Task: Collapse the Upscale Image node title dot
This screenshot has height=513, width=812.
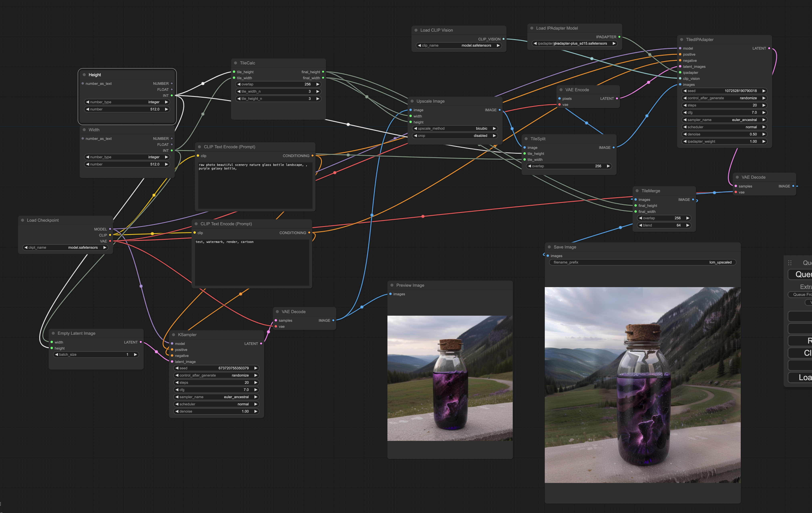Action: (412, 101)
